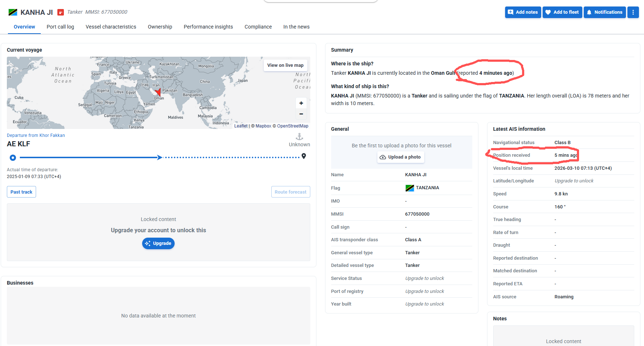Open the Vessel characteristics tab
Viewport: 644px width, 346px height.
pos(111,27)
